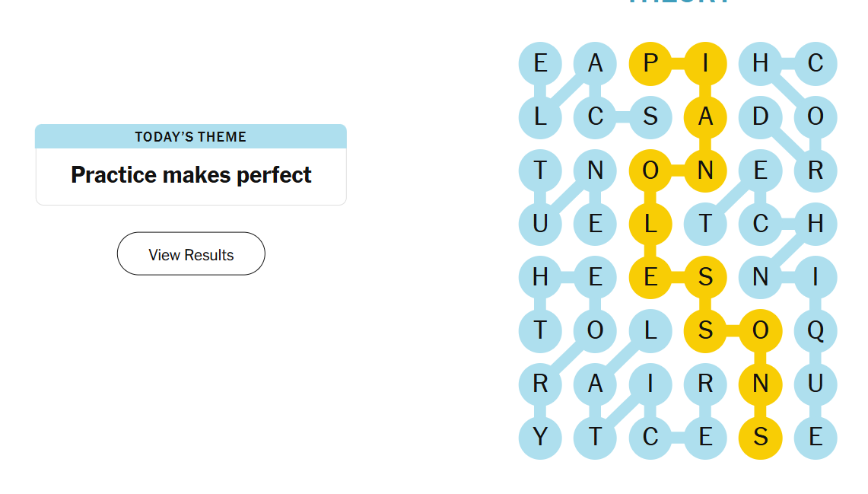Click the H in the word CHORD
Screen dimensions: 868x494
(x=760, y=63)
